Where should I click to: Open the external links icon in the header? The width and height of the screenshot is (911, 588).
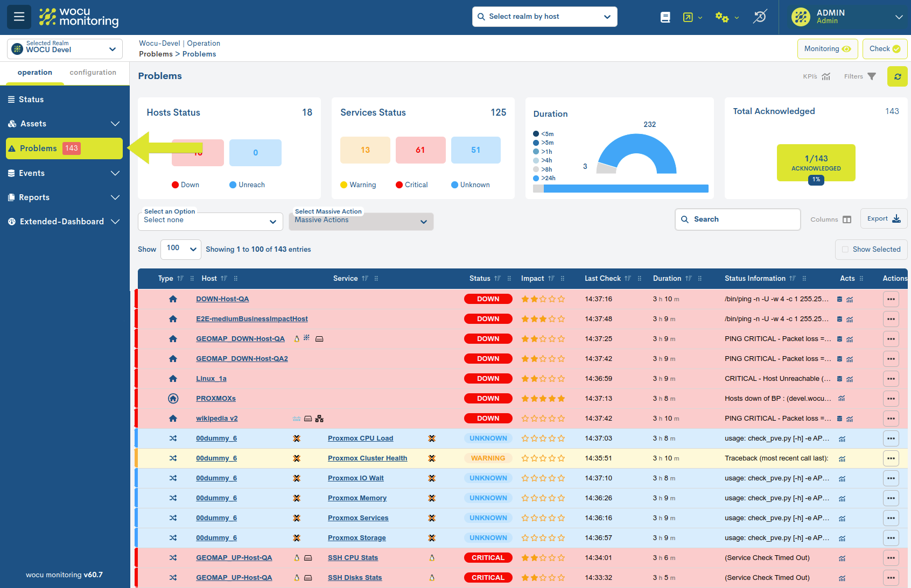point(688,17)
